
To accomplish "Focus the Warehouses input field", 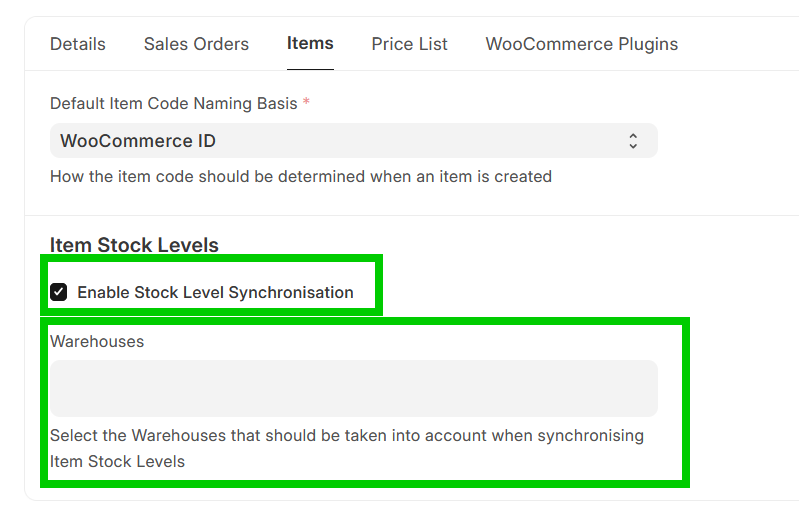I will pyautogui.click(x=353, y=388).
